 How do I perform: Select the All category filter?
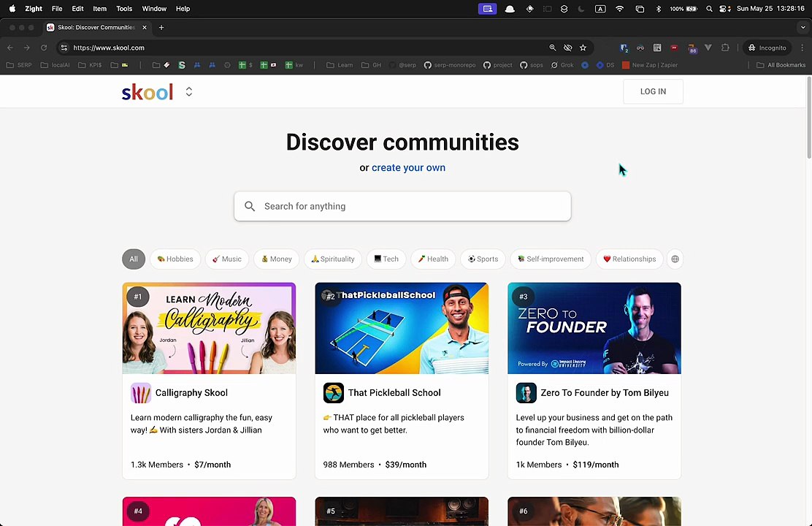pyautogui.click(x=134, y=259)
